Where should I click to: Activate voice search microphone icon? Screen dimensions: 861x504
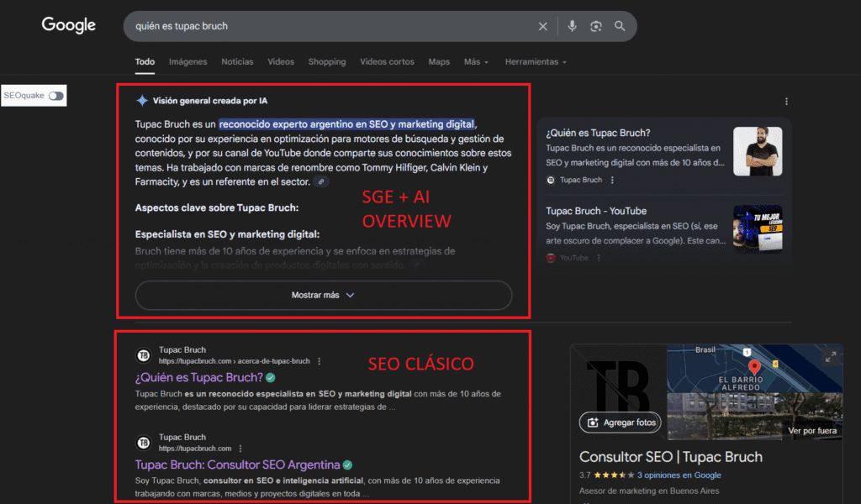coord(573,26)
